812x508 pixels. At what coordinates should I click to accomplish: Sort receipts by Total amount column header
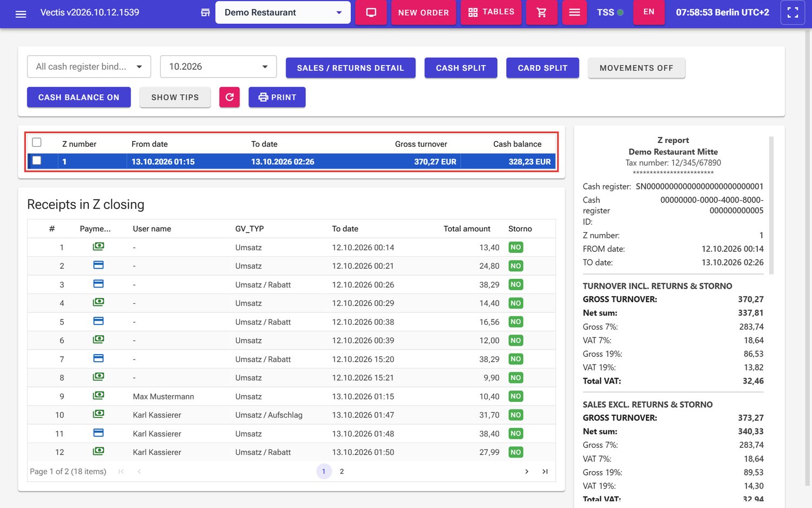click(467, 229)
